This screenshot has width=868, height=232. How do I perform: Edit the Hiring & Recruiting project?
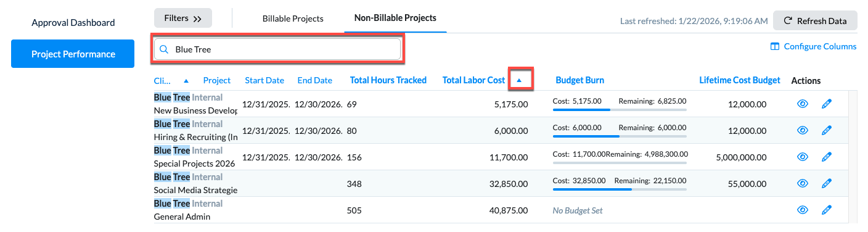[827, 130]
